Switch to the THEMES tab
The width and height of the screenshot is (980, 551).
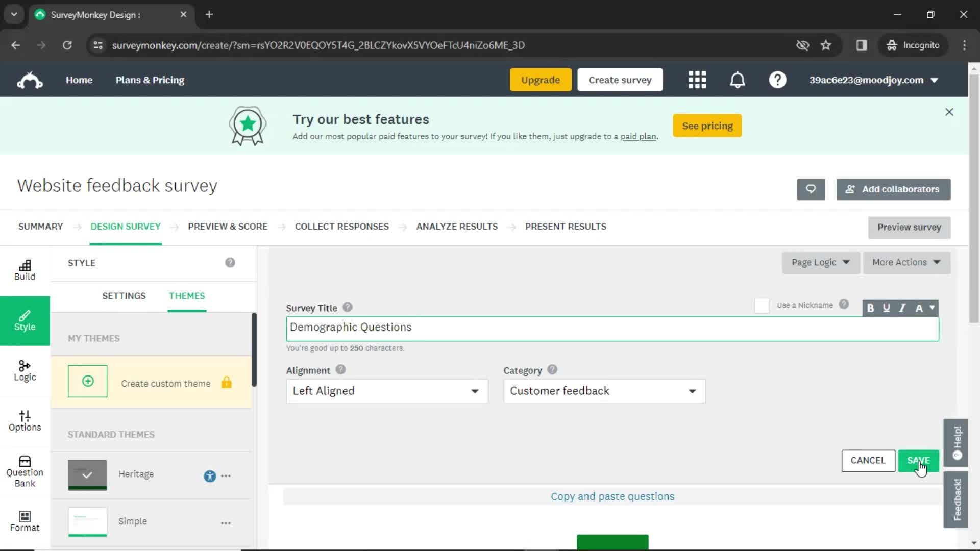coord(186,296)
